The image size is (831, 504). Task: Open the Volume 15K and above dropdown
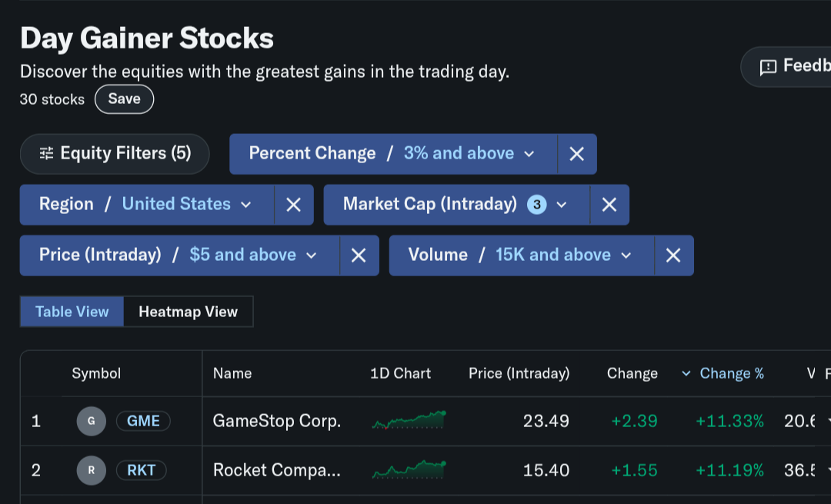coord(521,255)
